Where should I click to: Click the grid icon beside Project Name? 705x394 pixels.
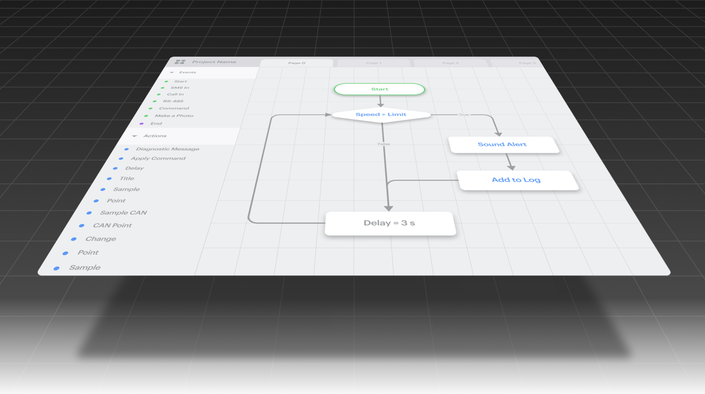tap(180, 62)
